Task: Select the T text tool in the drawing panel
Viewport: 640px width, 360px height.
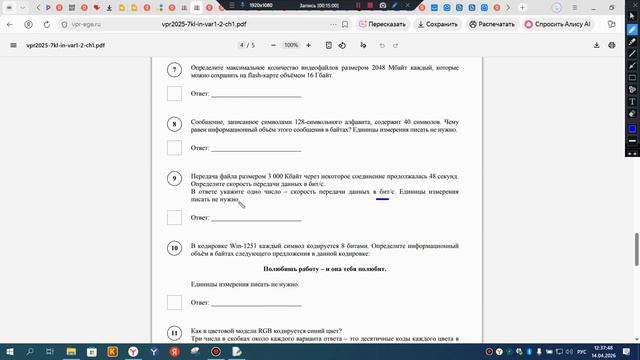Action: [632, 102]
